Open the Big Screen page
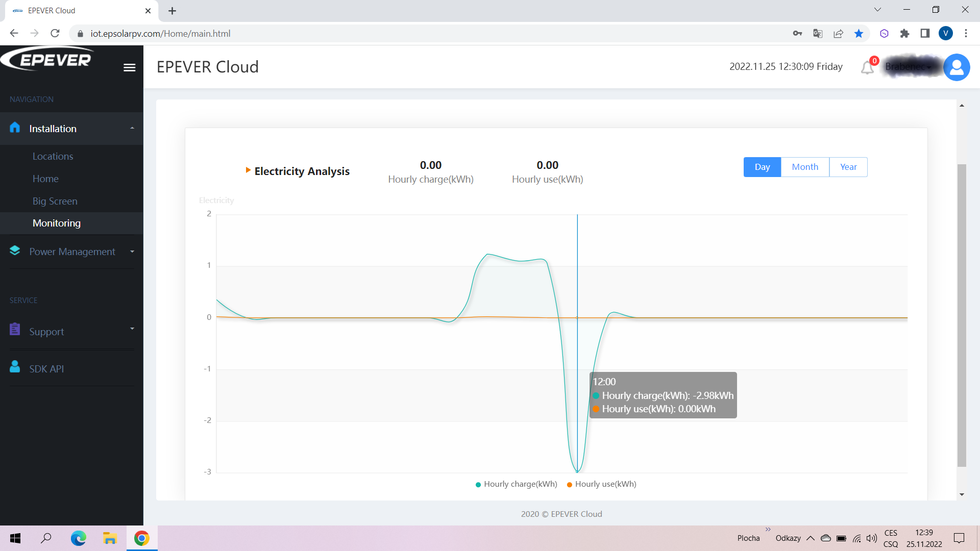The height and width of the screenshot is (551, 980). (55, 201)
